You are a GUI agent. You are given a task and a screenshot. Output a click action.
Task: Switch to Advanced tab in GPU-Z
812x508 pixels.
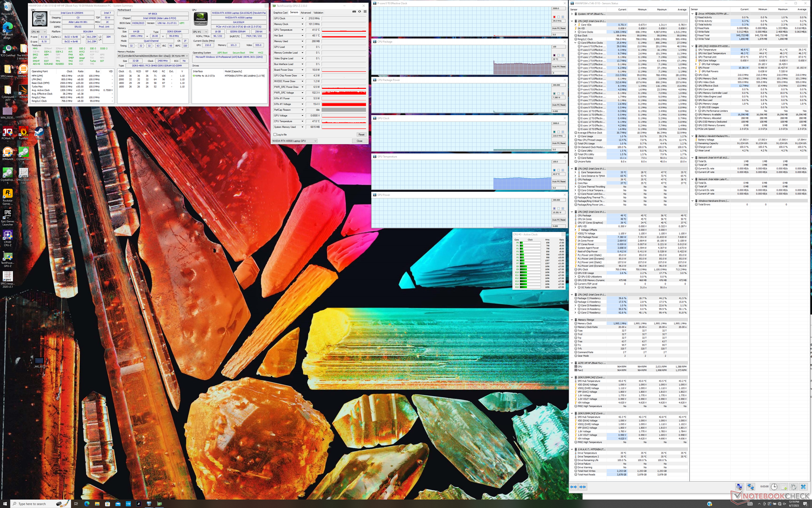[x=306, y=13]
